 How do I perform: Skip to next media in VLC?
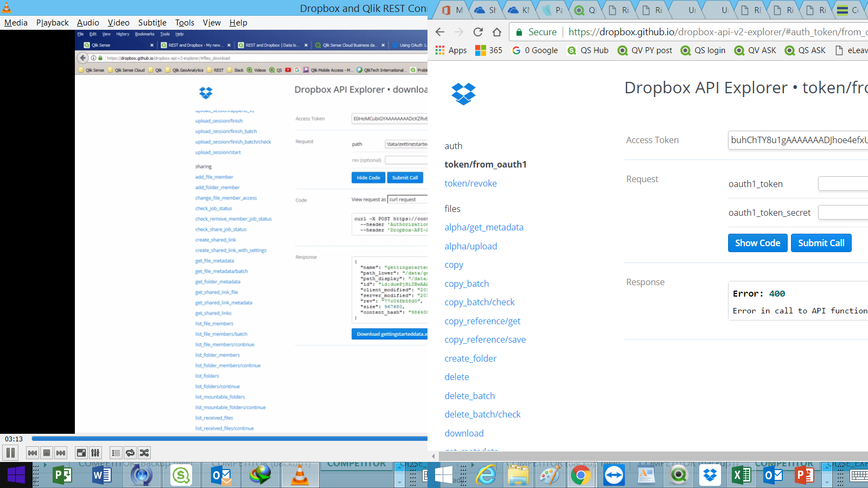(61, 453)
